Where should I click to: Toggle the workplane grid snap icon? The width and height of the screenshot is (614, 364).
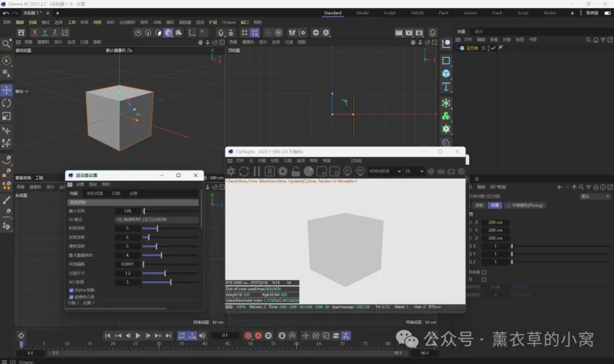pos(255,33)
